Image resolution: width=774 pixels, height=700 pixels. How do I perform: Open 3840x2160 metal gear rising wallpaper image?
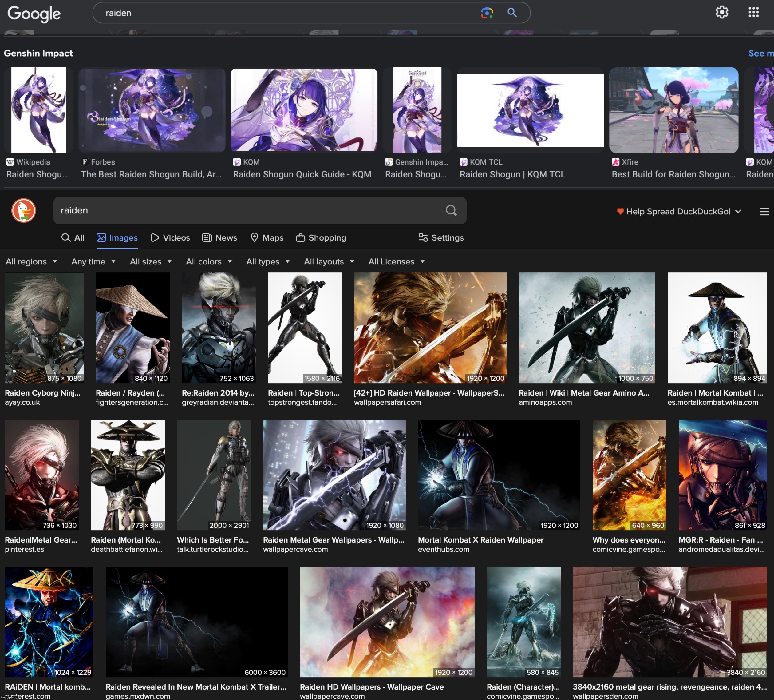coord(670,622)
